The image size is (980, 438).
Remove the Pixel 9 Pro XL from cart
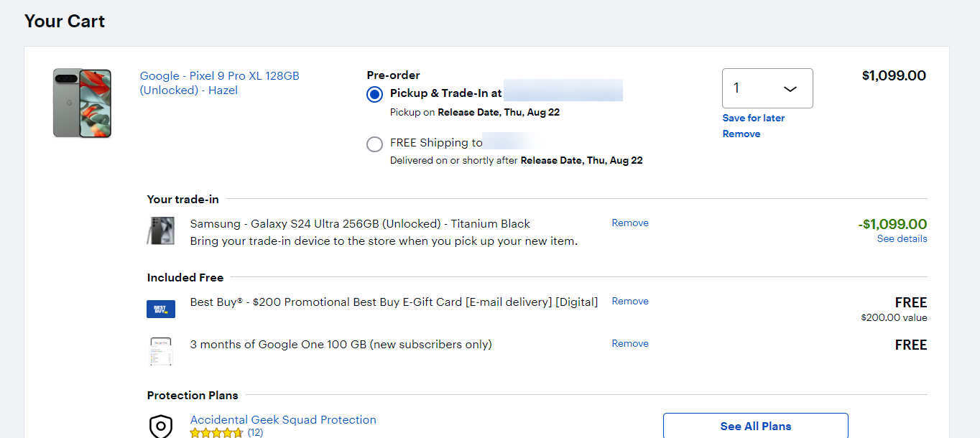(741, 134)
